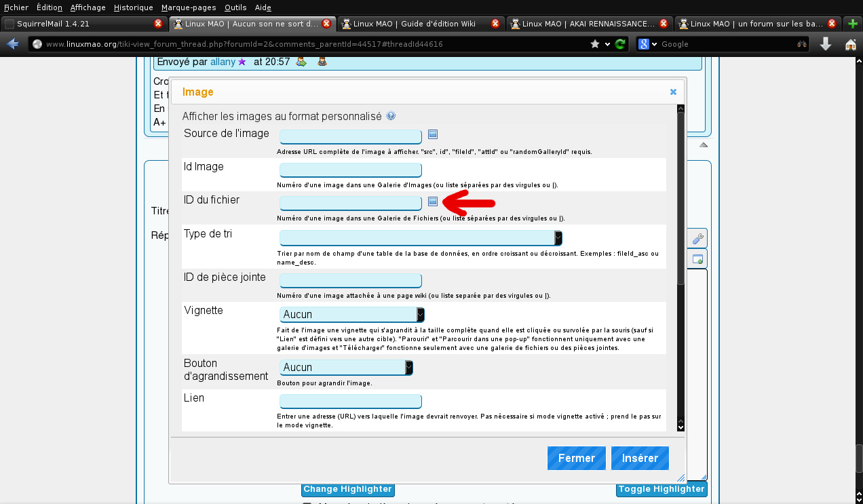Click grey user icon after 20:57
This screenshot has height=504, width=863.
(x=322, y=62)
